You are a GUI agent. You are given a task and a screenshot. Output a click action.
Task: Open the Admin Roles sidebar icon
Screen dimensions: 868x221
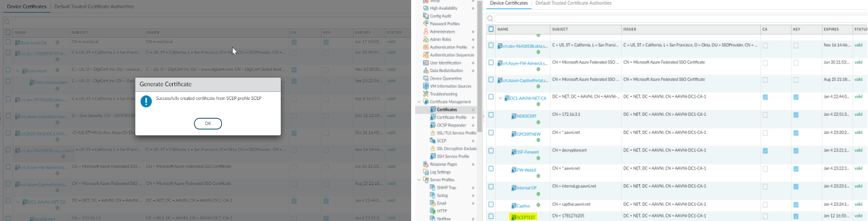coord(425,39)
